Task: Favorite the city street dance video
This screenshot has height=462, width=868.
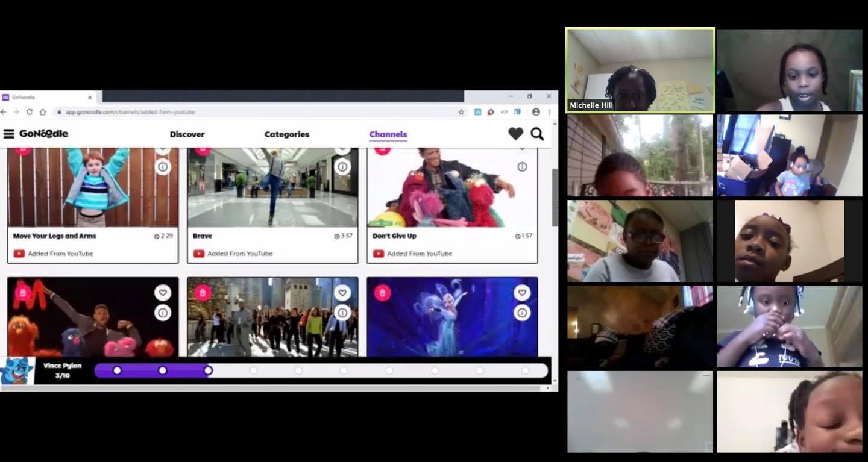Action: tap(342, 293)
